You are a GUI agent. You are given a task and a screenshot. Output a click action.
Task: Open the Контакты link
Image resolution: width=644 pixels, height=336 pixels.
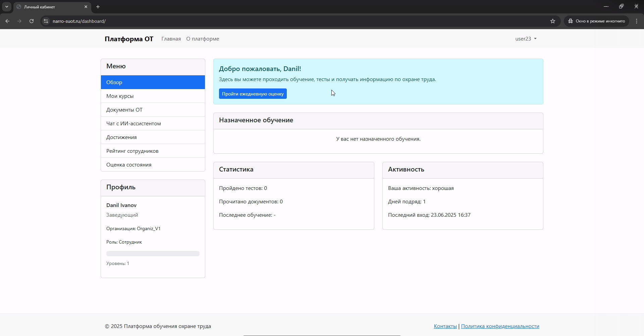[445, 326]
